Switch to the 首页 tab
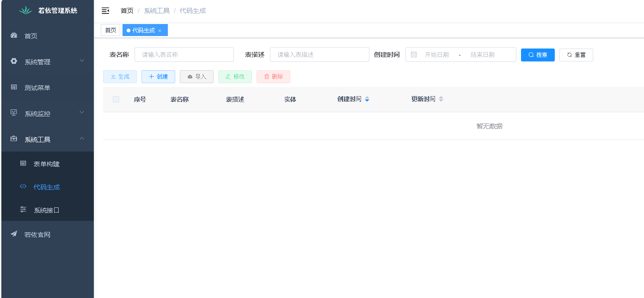 110,30
